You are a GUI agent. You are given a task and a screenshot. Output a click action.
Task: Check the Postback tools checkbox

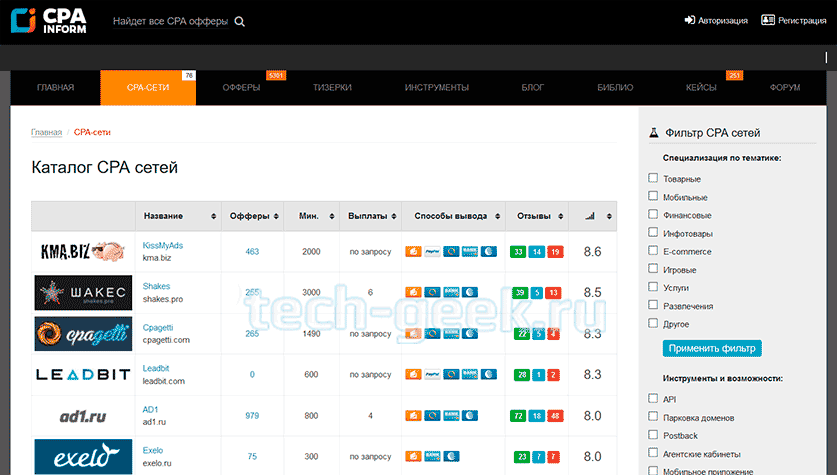(x=654, y=435)
